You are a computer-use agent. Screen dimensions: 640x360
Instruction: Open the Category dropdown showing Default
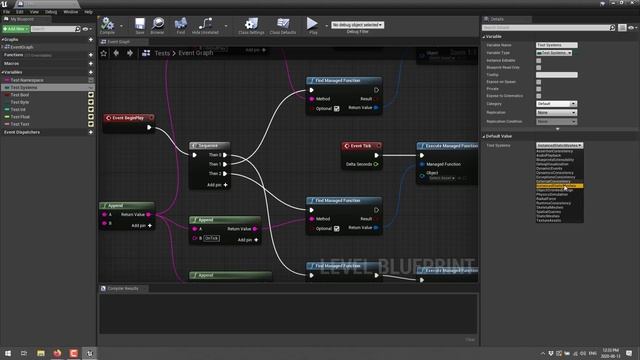click(556, 104)
